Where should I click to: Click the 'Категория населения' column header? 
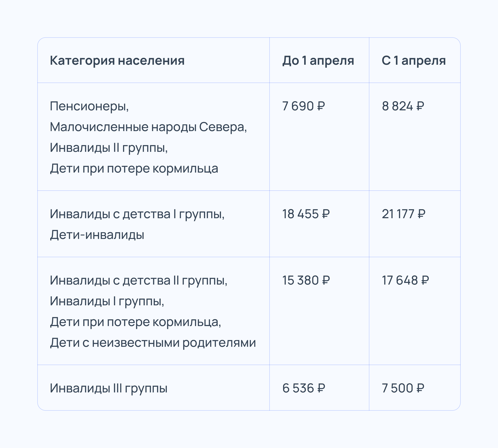(117, 61)
